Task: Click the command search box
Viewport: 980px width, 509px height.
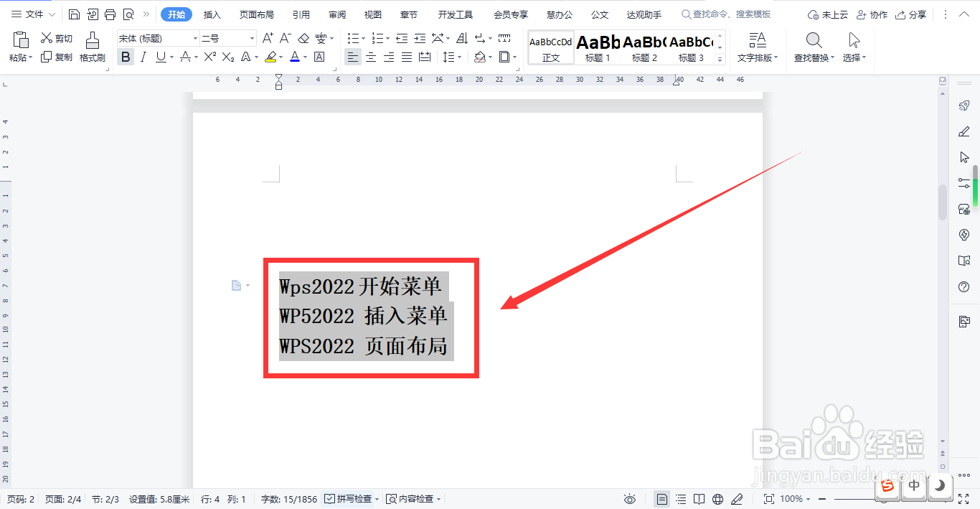Action: coord(726,14)
